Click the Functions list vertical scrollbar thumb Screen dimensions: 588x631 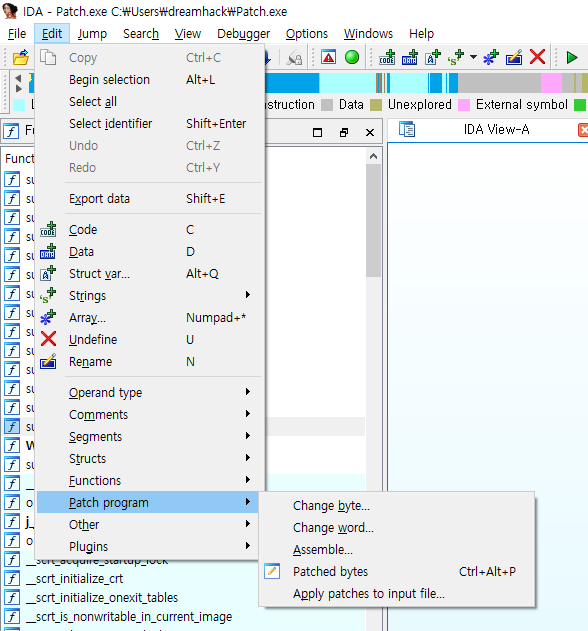(373, 220)
